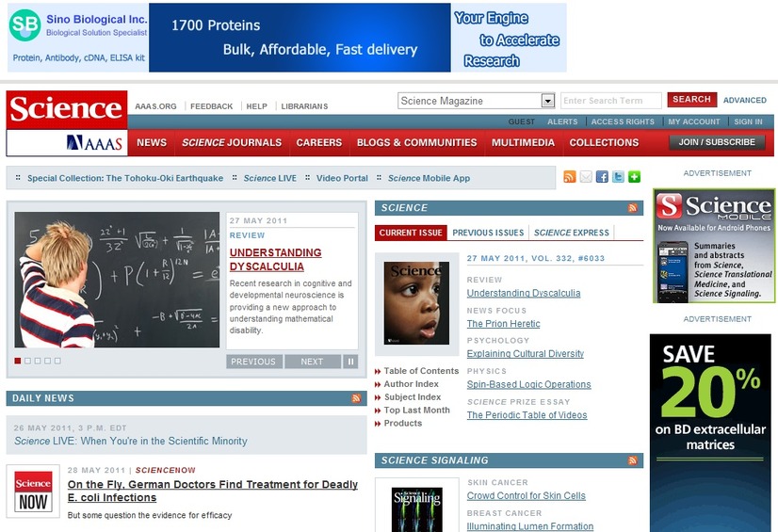Open the Science Magazine search scope dropdown

[x=476, y=101]
